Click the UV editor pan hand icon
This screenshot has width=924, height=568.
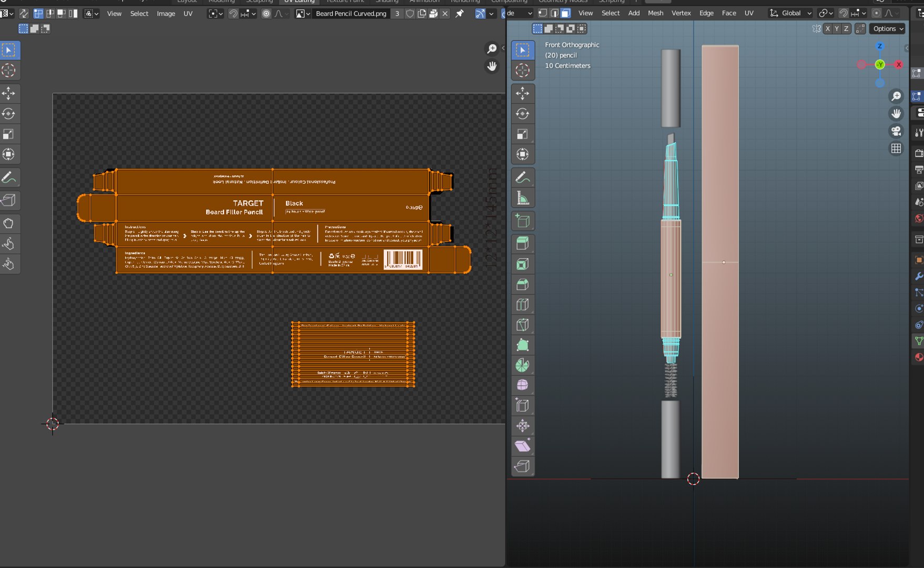point(492,66)
